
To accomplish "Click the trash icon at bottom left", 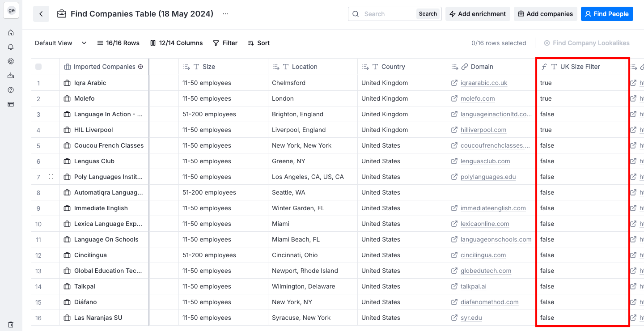I will 11,325.
